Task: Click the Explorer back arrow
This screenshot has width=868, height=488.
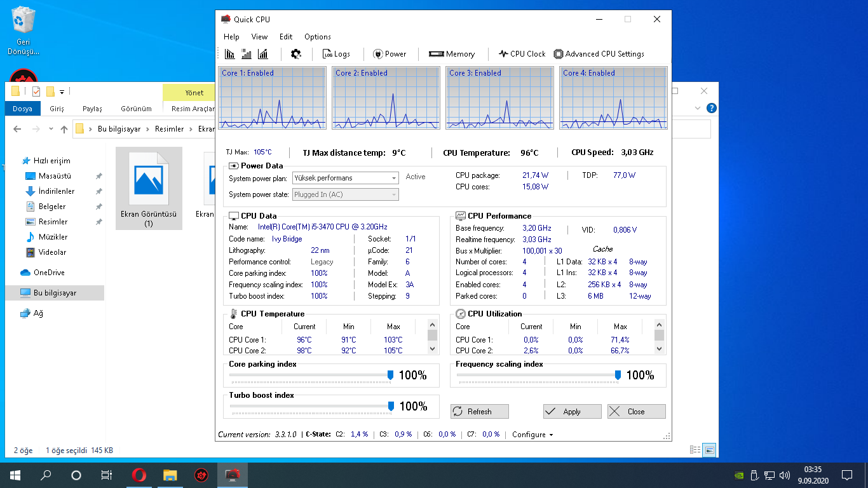Action: pyautogui.click(x=17, y=129)
